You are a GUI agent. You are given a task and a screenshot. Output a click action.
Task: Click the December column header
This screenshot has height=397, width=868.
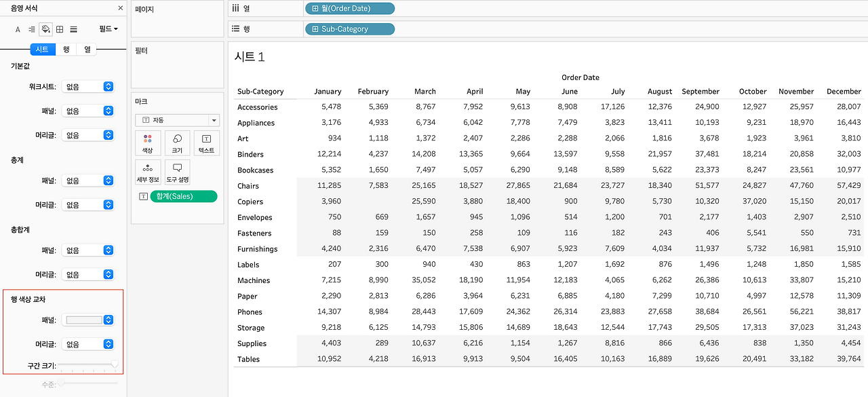click(844, 92)
